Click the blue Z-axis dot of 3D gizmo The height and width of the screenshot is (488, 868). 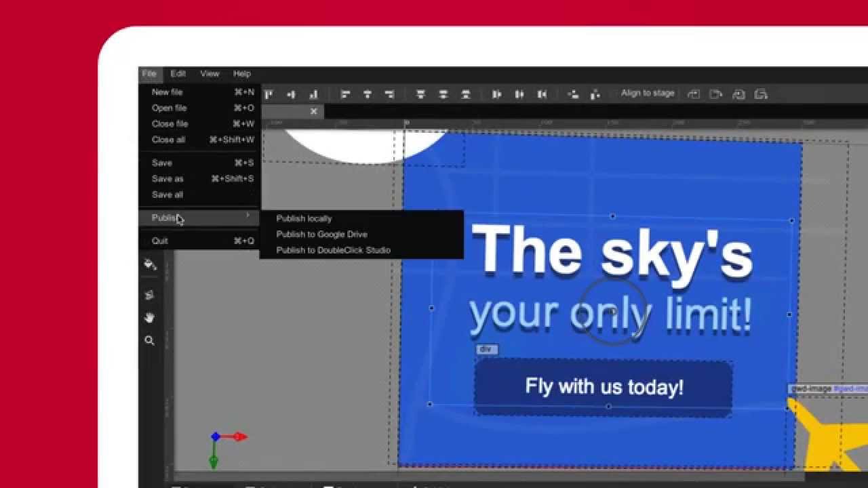tap(215, 437)
